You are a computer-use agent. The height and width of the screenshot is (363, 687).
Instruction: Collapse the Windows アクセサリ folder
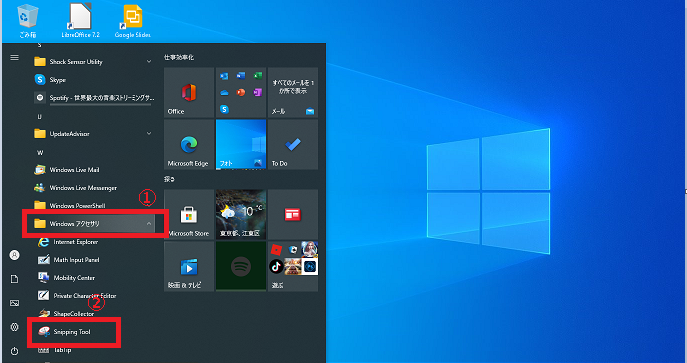tap(93, 224)
